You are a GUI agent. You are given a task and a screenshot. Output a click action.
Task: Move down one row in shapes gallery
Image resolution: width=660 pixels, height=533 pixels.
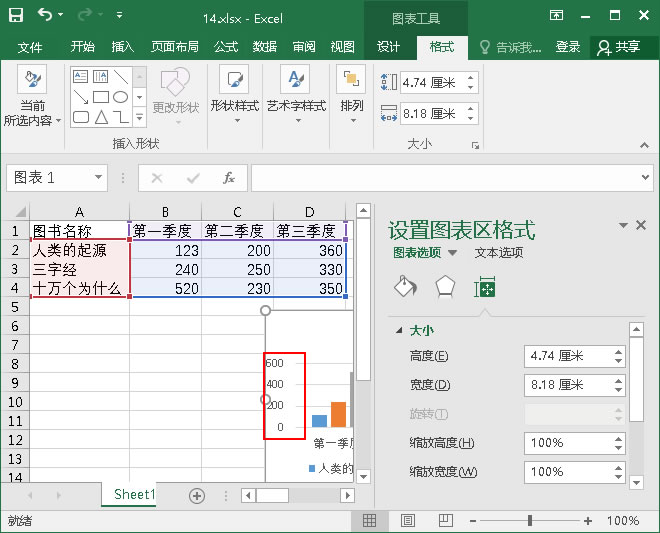click(x=140, y=97)
